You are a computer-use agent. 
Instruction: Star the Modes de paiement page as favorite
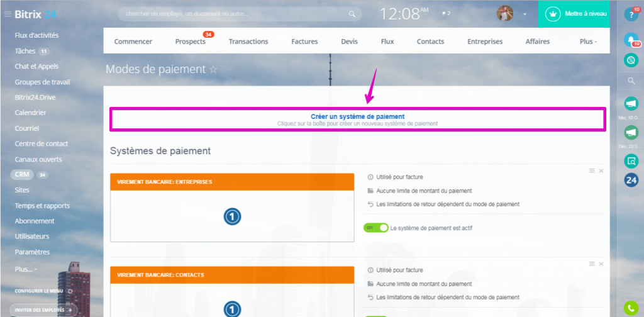click(213, 69)
